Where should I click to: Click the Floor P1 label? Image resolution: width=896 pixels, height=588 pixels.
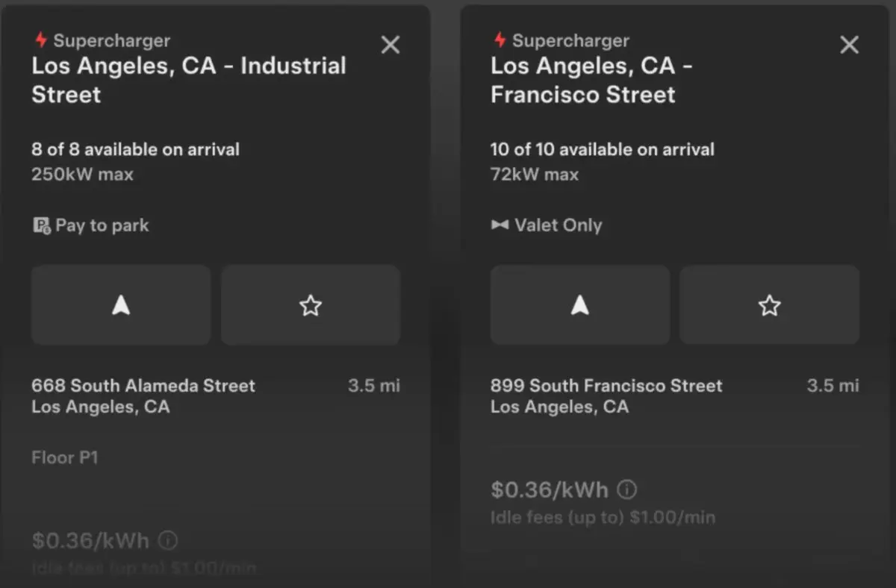tap(65, 457)
